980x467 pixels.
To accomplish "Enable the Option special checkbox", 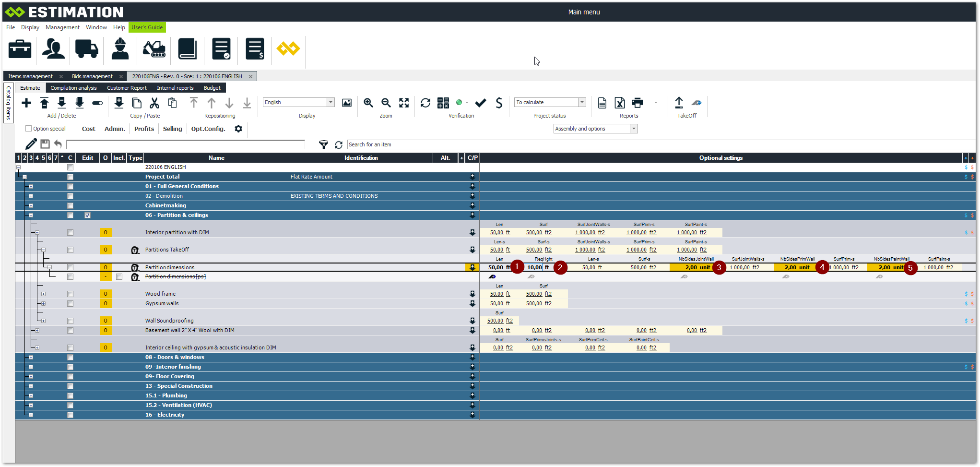I will 29,129.
